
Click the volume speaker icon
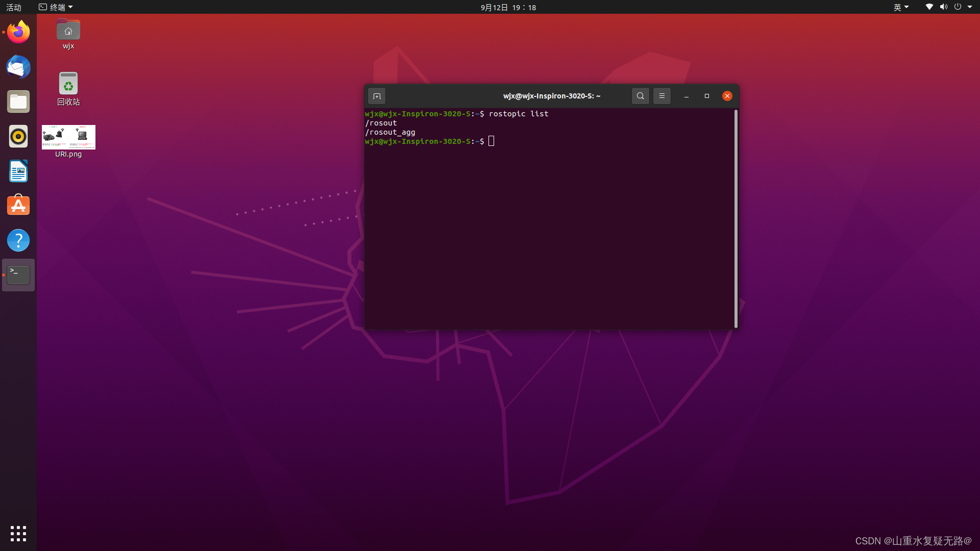pos(944,7)
